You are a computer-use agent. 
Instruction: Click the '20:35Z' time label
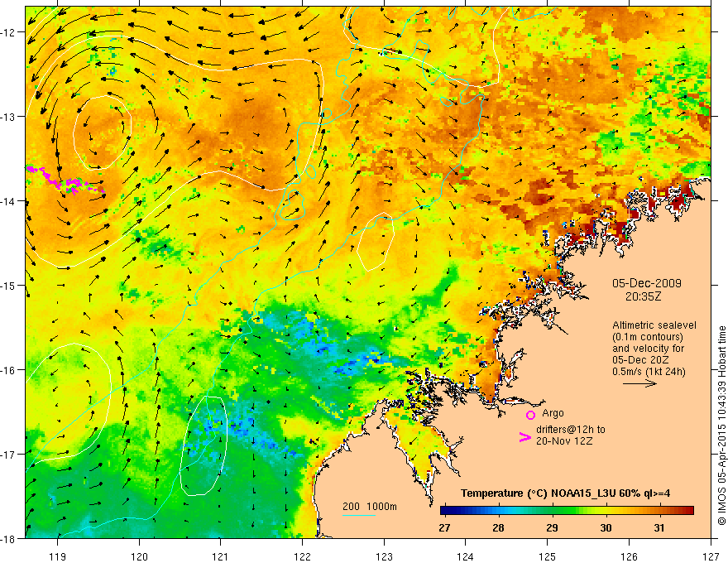click(x=643, y=296)
